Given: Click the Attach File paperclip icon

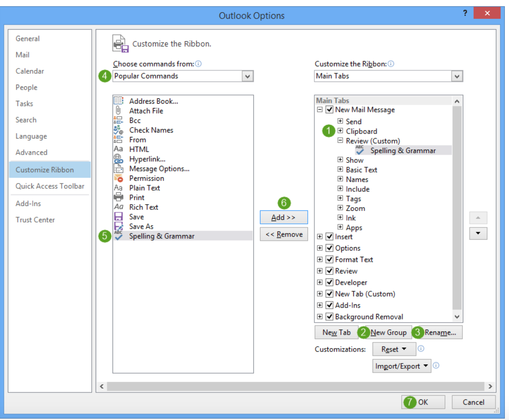Looking at the screenshot, I should 118,111.
